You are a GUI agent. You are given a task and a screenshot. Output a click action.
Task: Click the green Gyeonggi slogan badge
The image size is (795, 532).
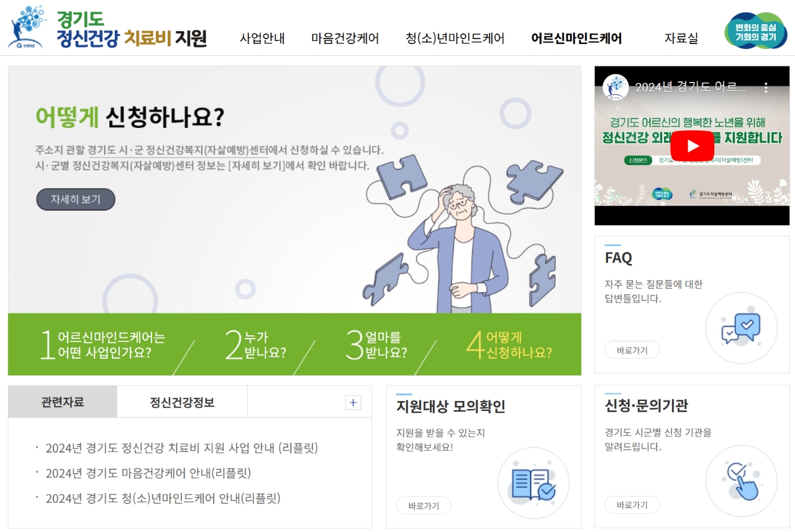coord(756,31)
